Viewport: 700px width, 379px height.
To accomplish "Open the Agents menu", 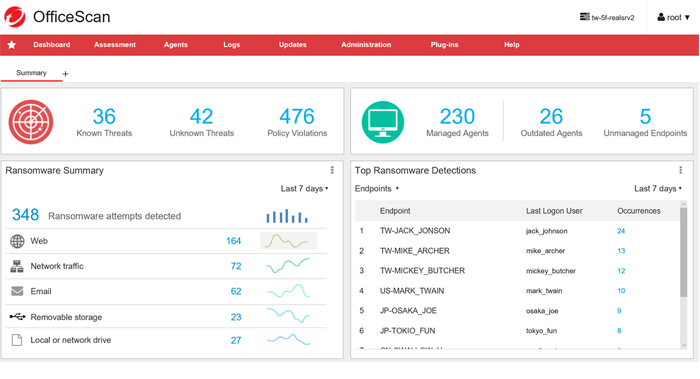I will [175, 45].
